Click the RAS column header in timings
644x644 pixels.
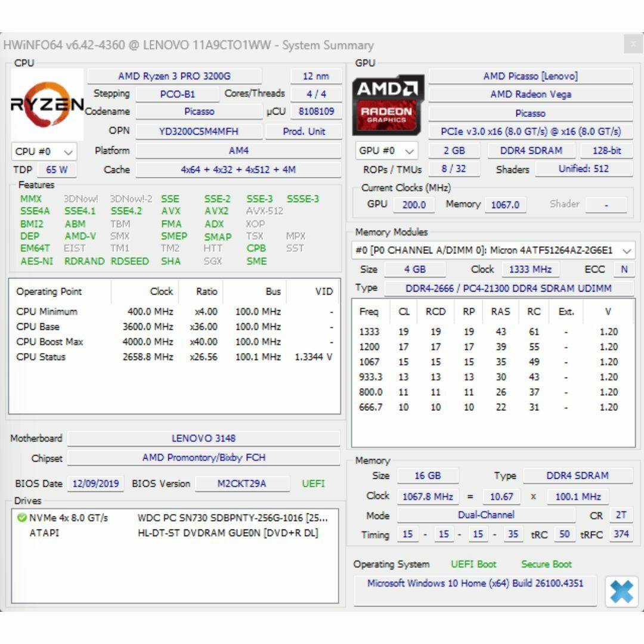coord(500,312)
